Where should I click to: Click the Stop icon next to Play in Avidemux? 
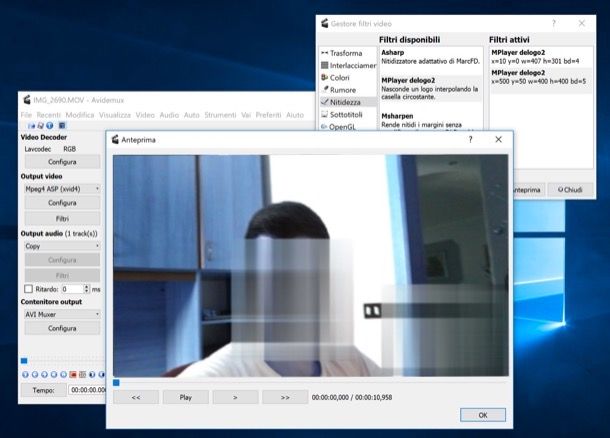[x=35, y=375]
